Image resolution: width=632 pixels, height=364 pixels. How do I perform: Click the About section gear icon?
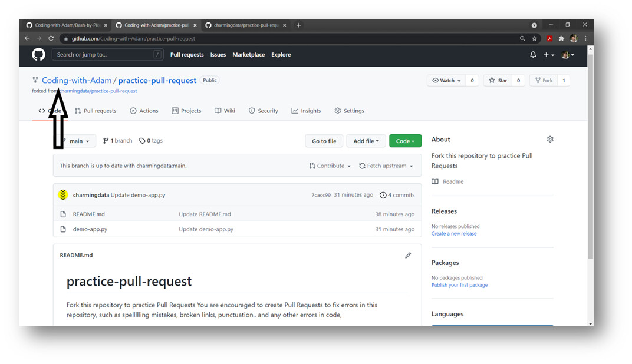550,140
